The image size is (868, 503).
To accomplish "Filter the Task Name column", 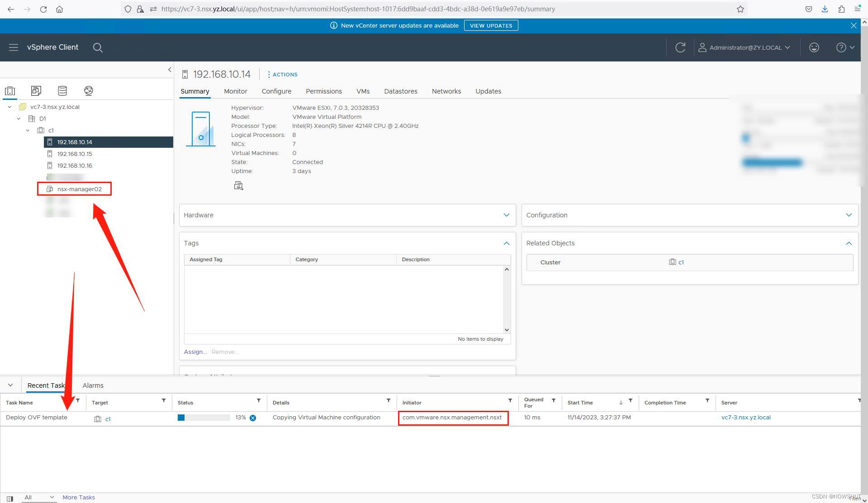I will [78, 400].
